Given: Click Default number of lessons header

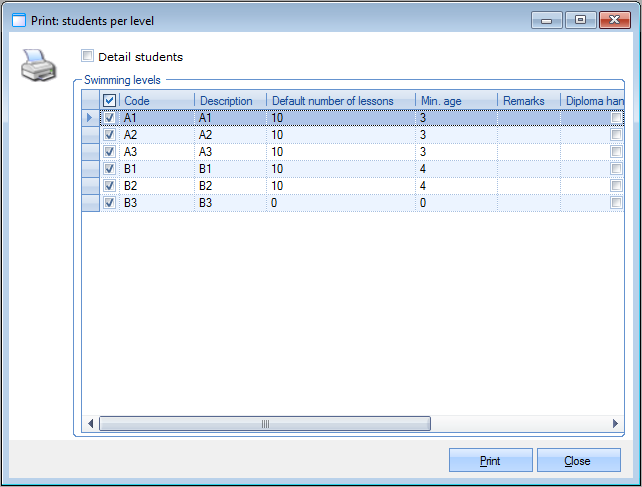Looking at the screenshot, I should click(340, 100).
